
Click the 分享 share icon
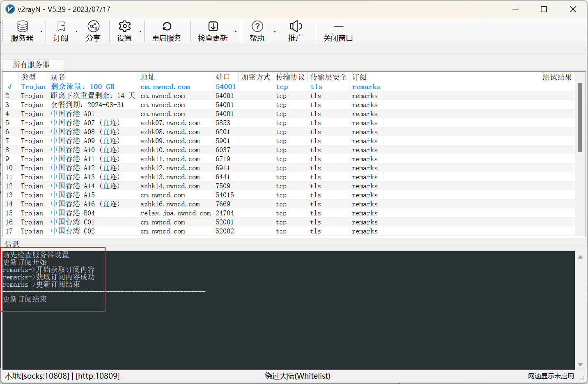93,27
